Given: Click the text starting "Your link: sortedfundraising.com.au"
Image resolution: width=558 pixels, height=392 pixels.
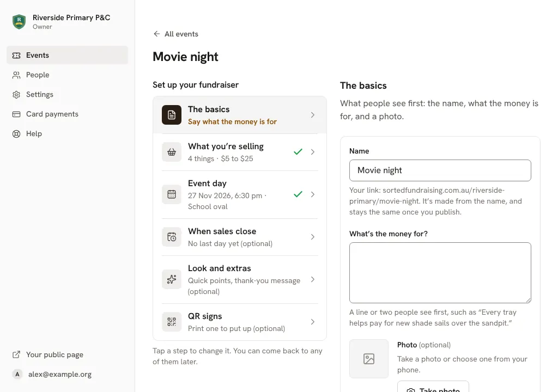Looking at the screenshot, I should (x=435, y=201).
